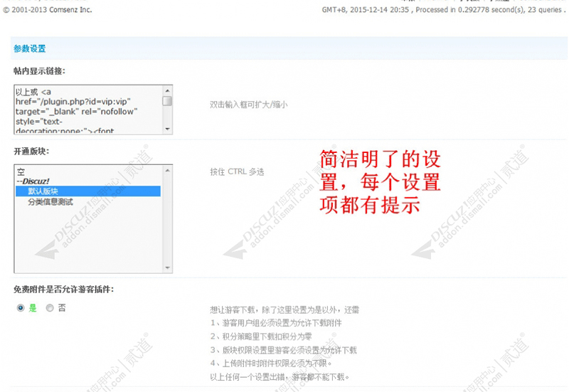This screenshot has width=569, height=392.
Task: Select 分类信息测试 in the 开通版块 list
Action: click(50, 202)
